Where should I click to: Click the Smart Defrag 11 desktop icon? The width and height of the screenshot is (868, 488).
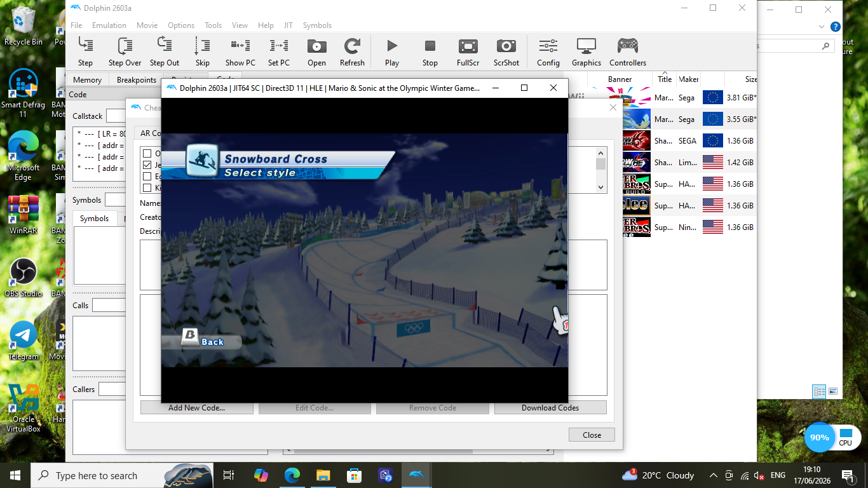pyautogui.click(x=24, y=93)
